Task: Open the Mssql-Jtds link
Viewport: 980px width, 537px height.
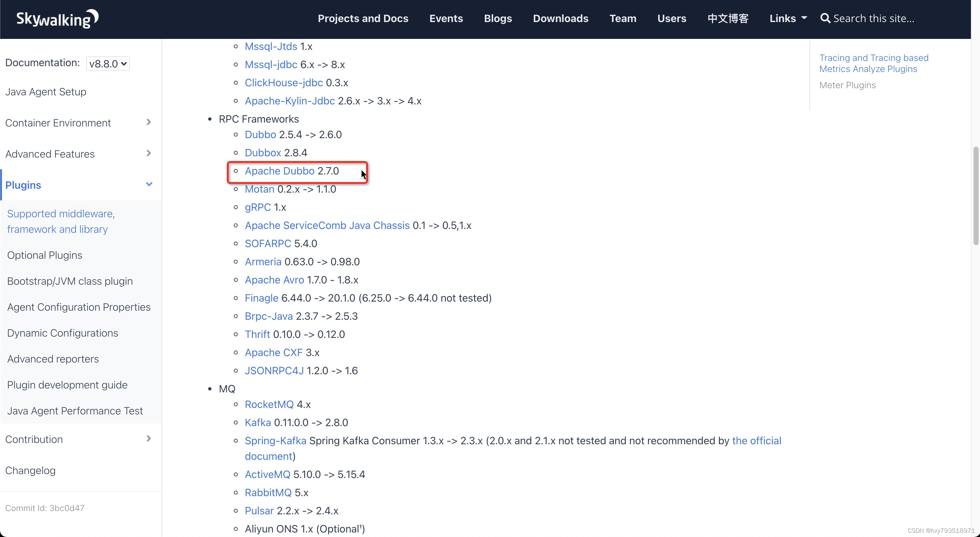Action: pos(271,46)
